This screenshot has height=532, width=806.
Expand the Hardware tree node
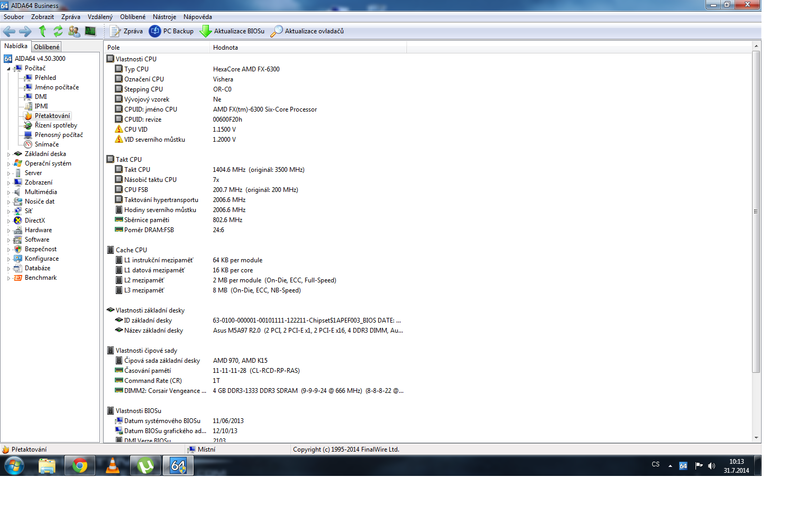pos(9,231)
